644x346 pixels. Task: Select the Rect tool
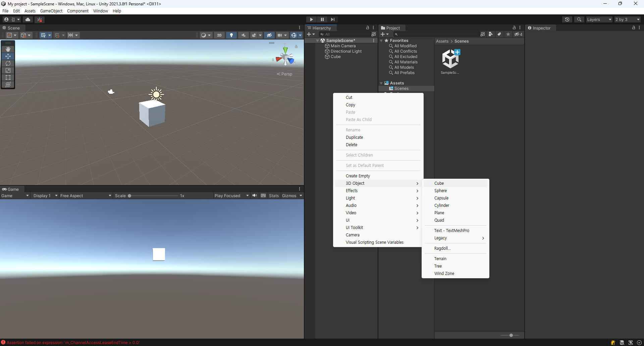point(8,77)
